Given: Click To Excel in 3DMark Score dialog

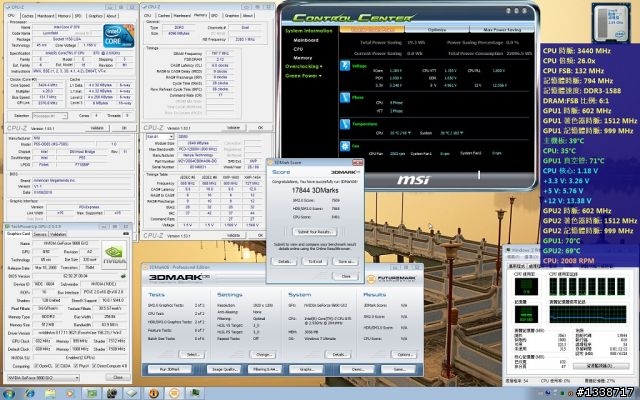Looking at the screenshot, I should tap(315, 262).
